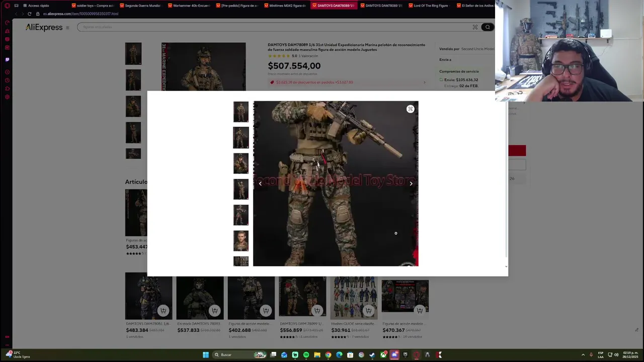Click the discount coupon banner under the price
The width and height of the screenshot is (644, 362).
click(348, 82)
